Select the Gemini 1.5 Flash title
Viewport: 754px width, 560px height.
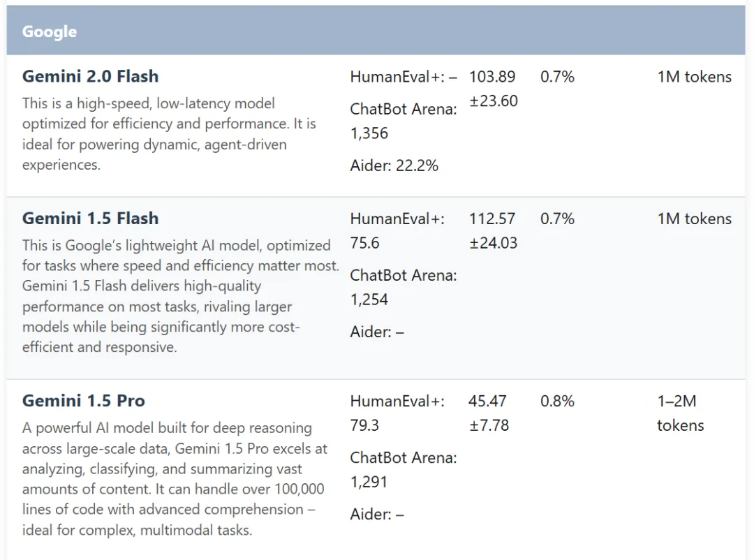[x=90, y=219]
